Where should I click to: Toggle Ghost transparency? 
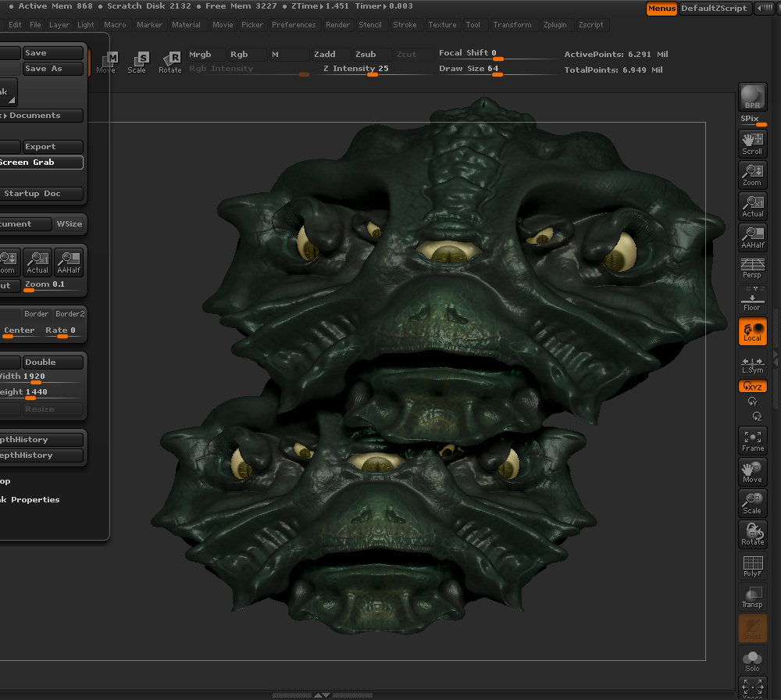click(x=752, y=629)
